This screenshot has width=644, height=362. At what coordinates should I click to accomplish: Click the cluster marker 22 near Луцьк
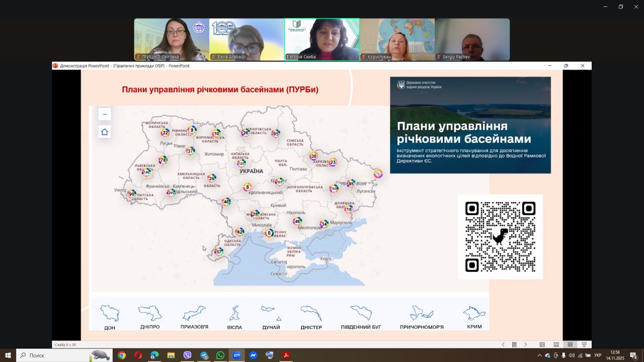165,133
